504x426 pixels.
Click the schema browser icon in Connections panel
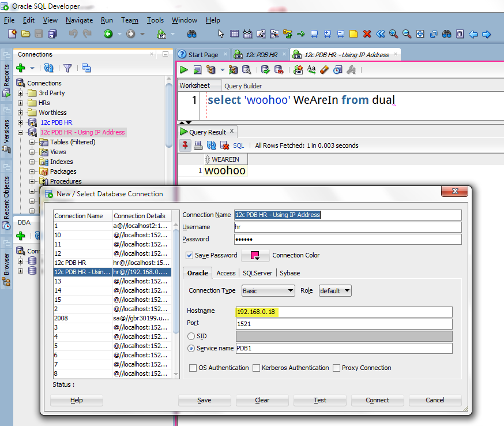point(86,68)
